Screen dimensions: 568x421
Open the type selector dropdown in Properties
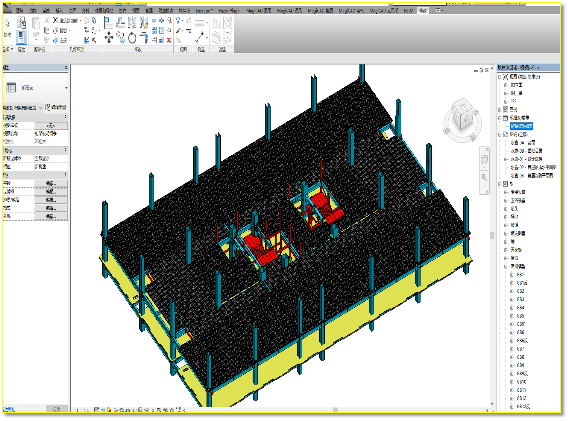(x=35, y=88)
